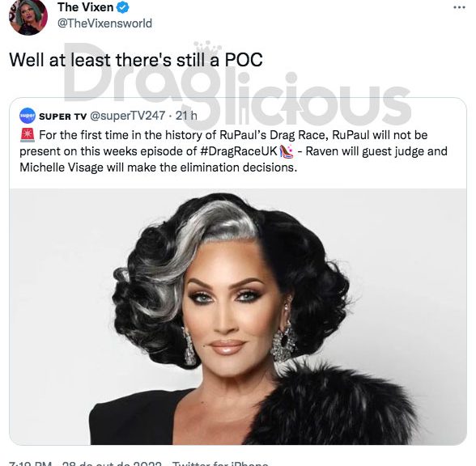
Task: Click the quoted tweet text body
Action: coord(233,151)
